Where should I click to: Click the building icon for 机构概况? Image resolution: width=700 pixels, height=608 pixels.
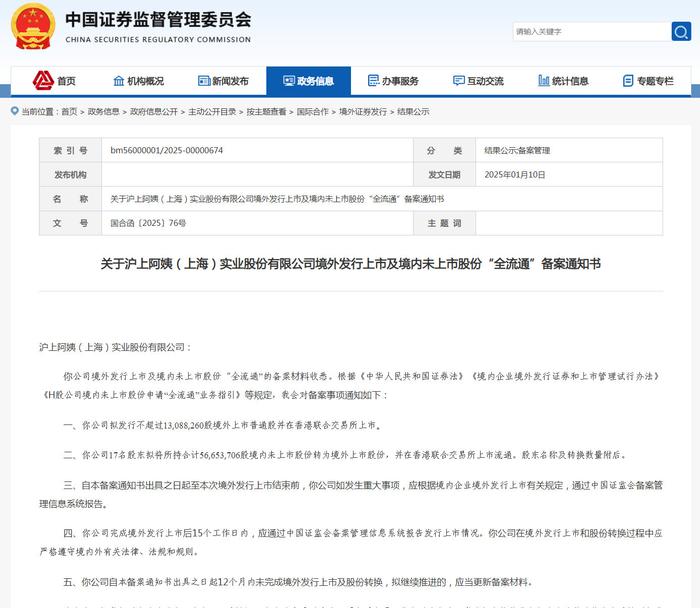118,81
